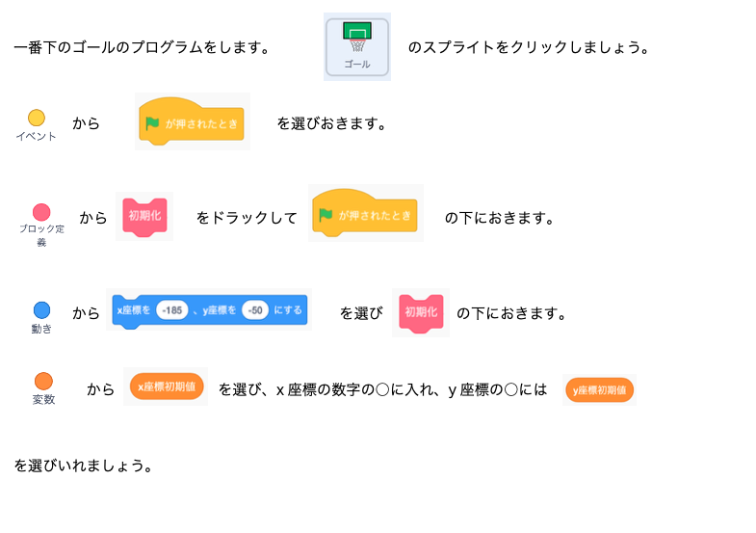Screen dimensions: 756x533
Task: Click the green flag on the second event block
Action: pyautogui.click(x=326, y=215)
